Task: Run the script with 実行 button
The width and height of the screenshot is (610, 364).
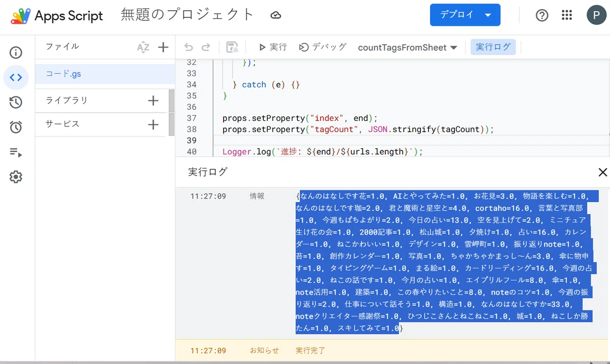Action: 273,47
